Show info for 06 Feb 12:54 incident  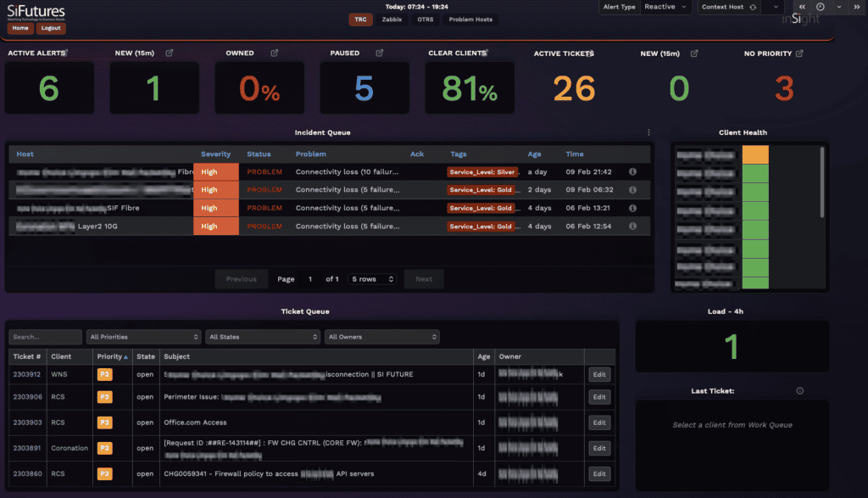[x=632, y=226]
